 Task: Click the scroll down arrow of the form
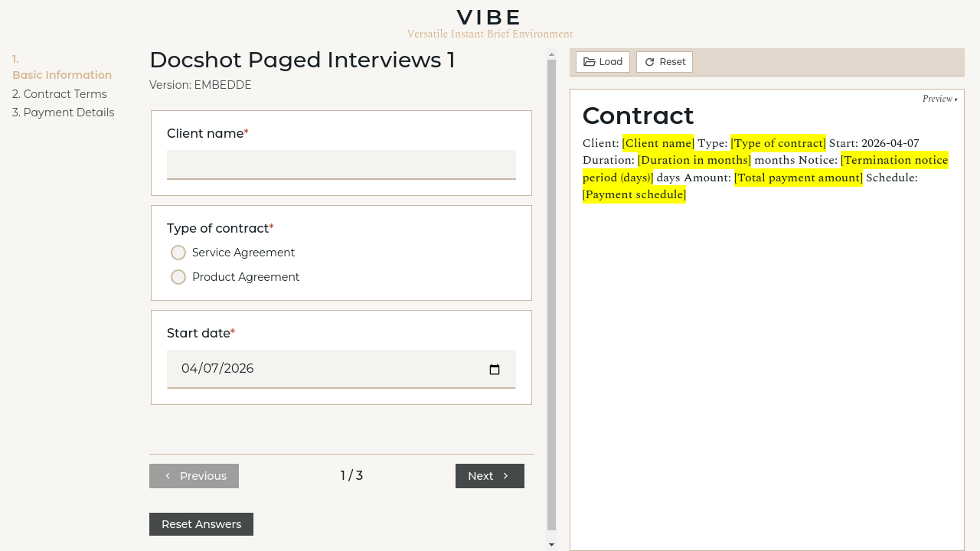(551, 544)
